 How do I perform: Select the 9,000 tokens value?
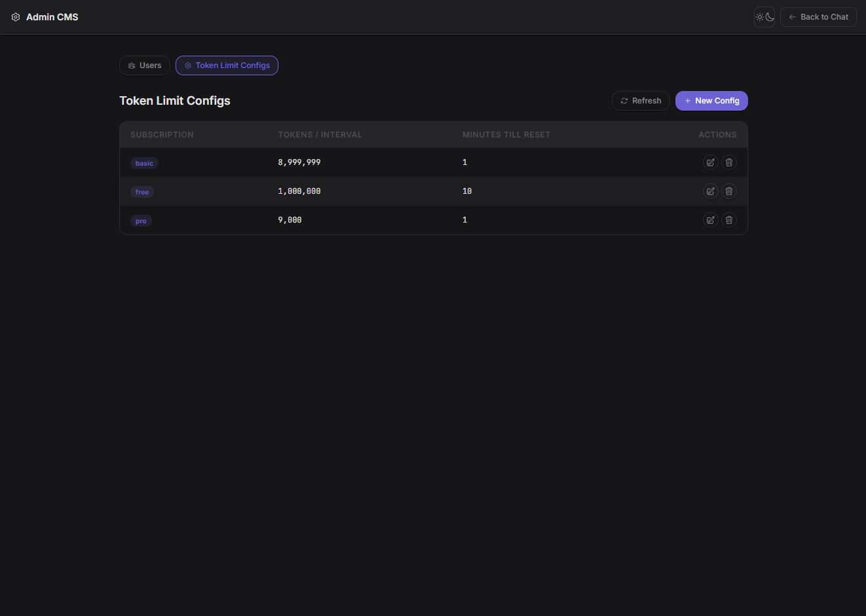[290, 220]
